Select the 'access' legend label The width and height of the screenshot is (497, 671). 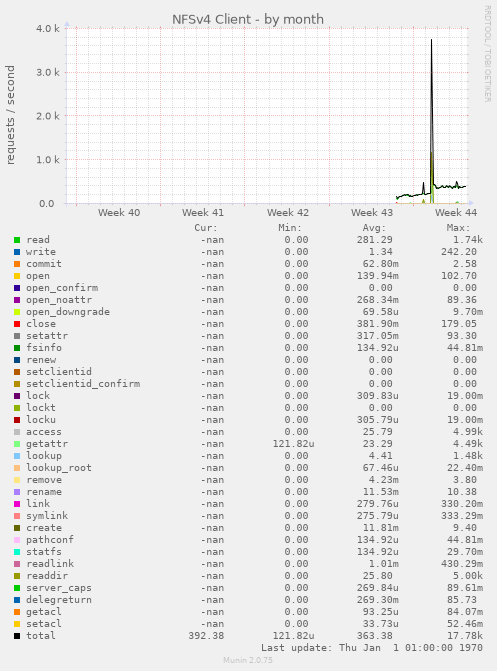click(x=44, y=432)
